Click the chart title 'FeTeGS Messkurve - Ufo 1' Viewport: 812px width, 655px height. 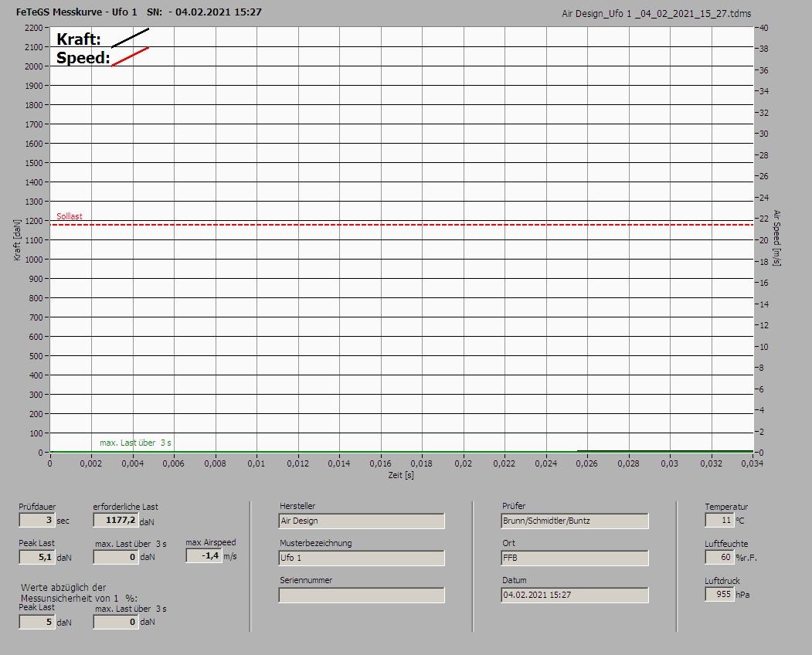click(x=76, y=12)
